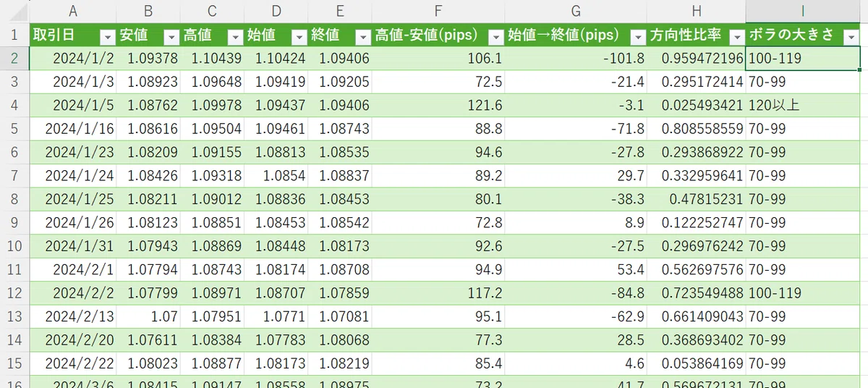This screenshot has height=388, width=868.
Task: Select column F header
Action: [x=438, y=11]
